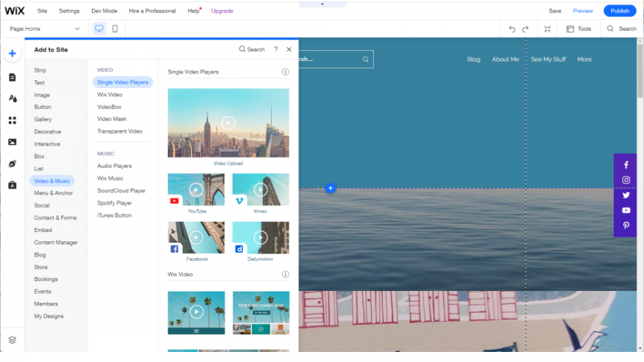
Task: Select the Gallery category
Action: 43,119
